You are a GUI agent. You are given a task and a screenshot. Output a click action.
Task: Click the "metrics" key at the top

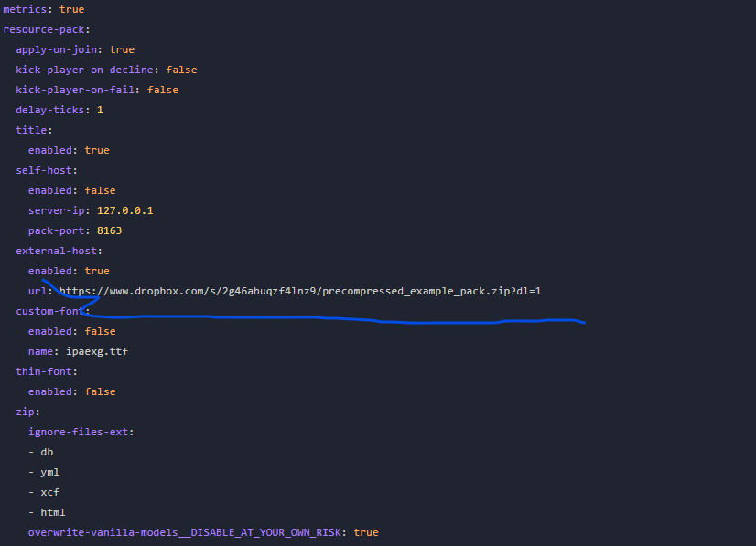tap(25, 9)
